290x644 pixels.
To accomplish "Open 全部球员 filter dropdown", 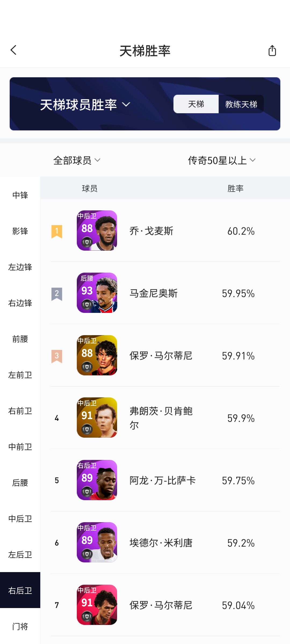I will 77,160.
